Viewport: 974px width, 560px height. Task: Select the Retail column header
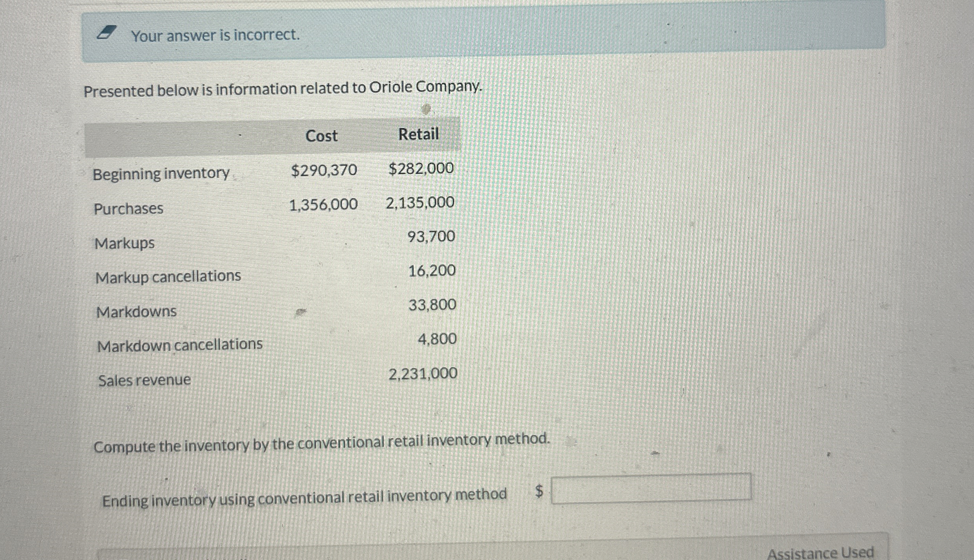418,134
